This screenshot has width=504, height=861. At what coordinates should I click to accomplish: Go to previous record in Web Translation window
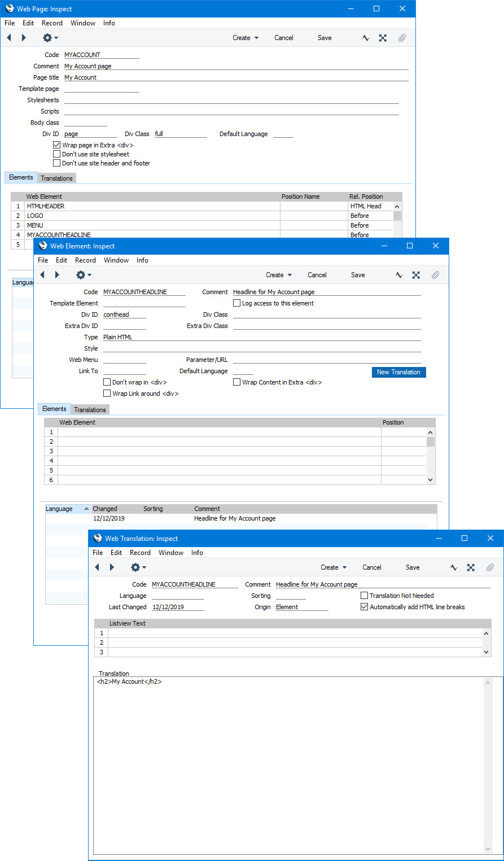coord(97,567)
